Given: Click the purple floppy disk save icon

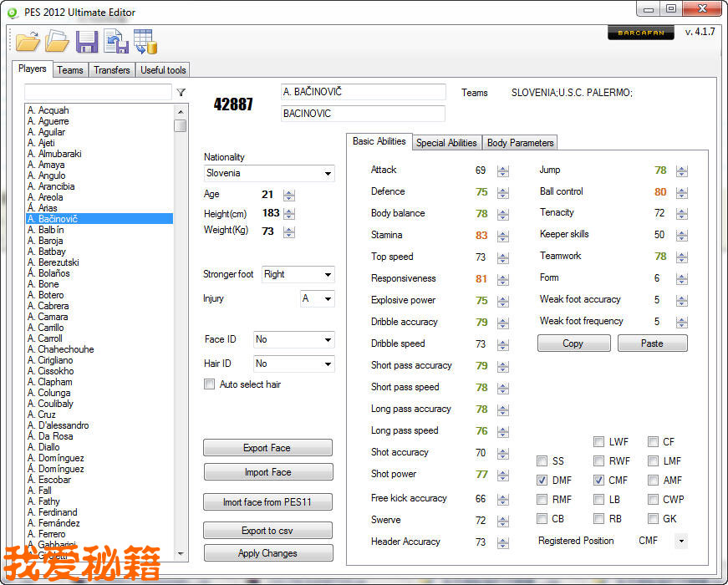Looking at the screenshot, I should click(x=86, y=41).
